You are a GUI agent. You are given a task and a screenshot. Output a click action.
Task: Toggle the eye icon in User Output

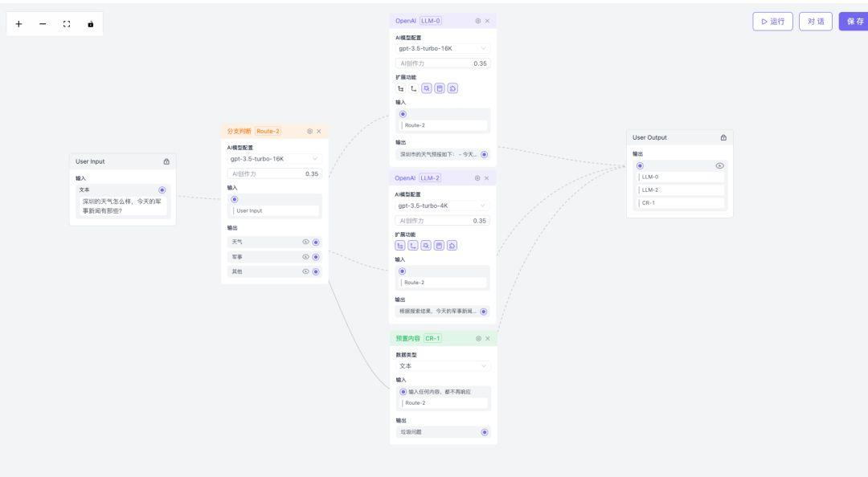click(719, 165)
